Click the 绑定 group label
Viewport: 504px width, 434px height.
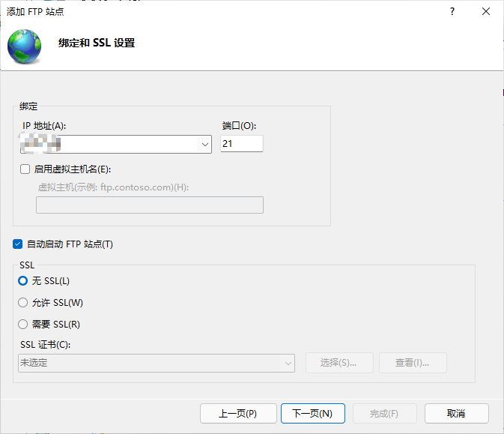coord(28,106)
